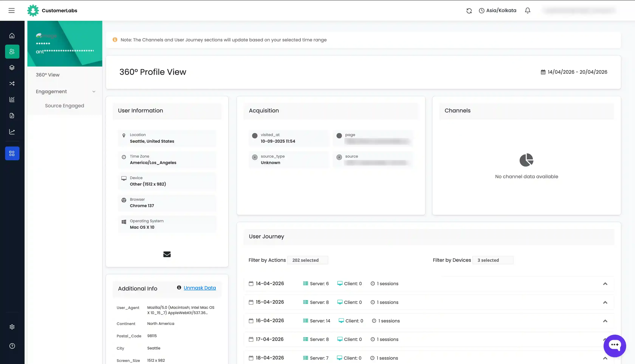
Task: Click the blurred page value in Acquisition
Action: pos(377,142)
